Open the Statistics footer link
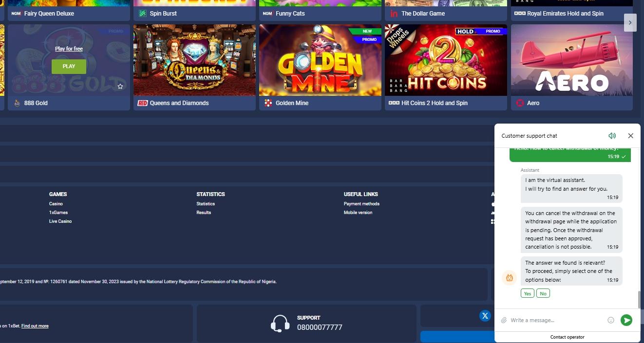 click(x=206, y=204)
